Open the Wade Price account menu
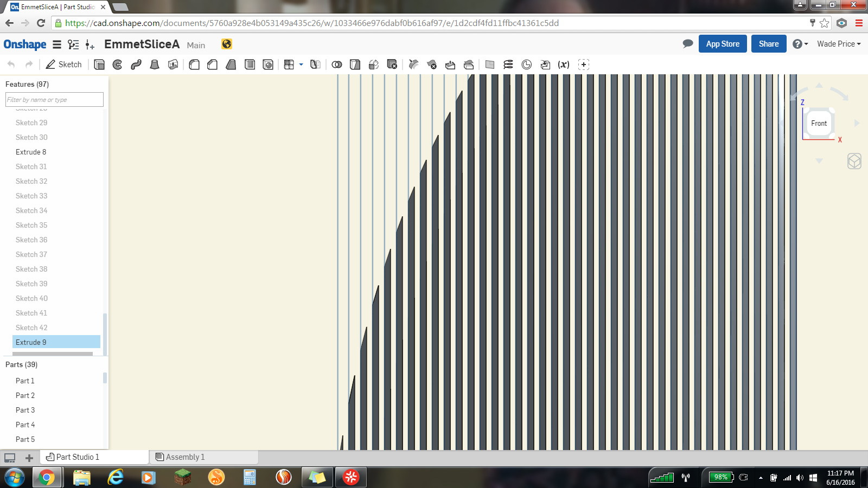This screenshot has height=488, width=868. point(839,44)
